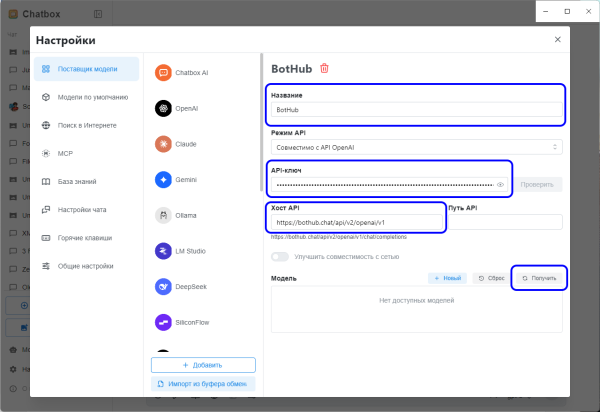Go to Горячие клавиши settings
Image resolution: width=600 pixels, height=412 pixels.
pos(84,238)
